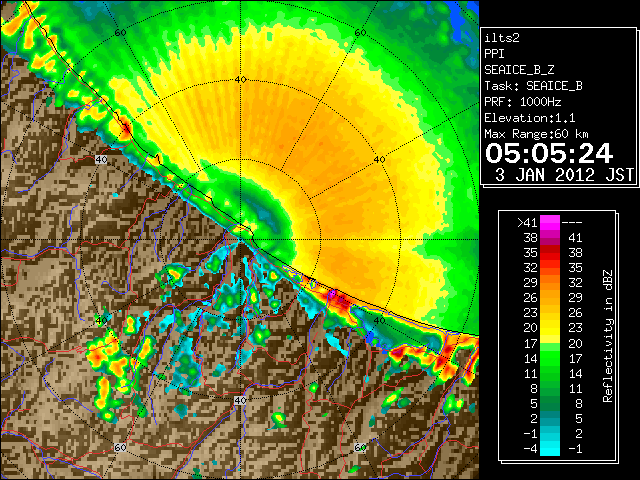The width and height of the screenshot is (640, 480).
Task: Click the "Reflectivity in dBZ" axis title
Action: tap(608, 336)
